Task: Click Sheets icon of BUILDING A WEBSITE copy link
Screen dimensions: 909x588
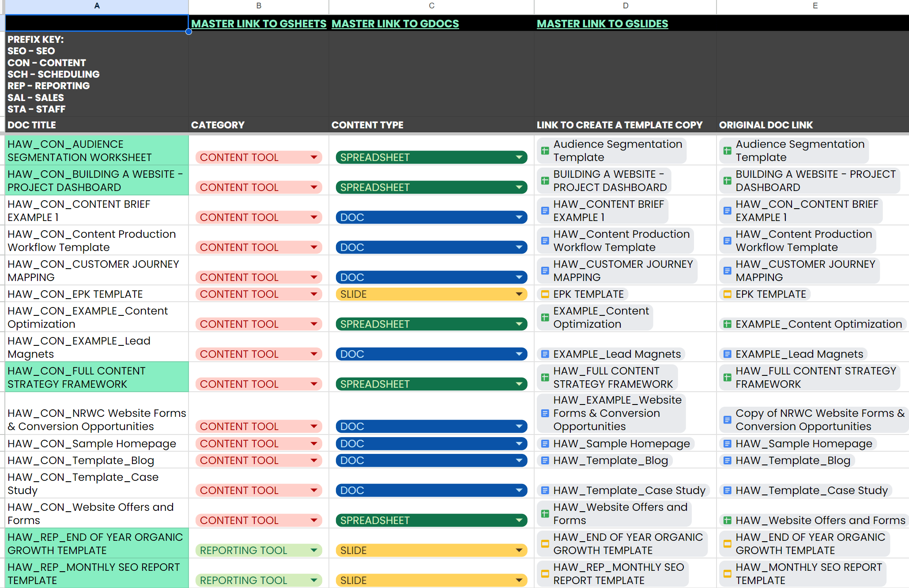Action: pos(545,181)
